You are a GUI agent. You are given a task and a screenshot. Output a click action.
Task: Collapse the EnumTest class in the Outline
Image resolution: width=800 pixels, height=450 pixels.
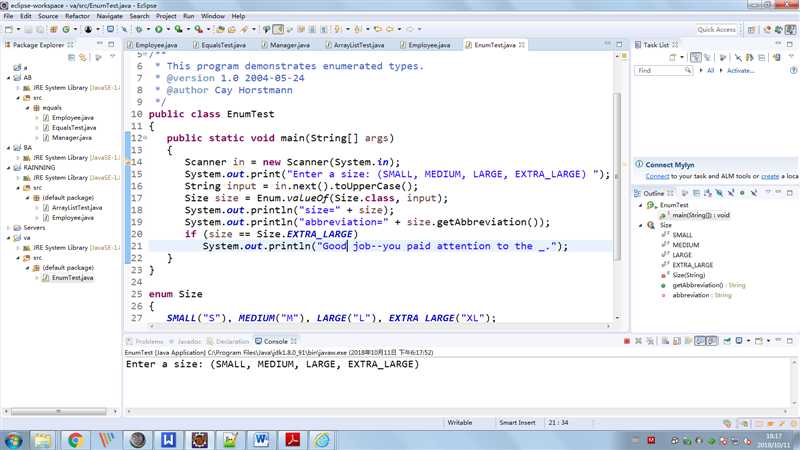(641, 205)
